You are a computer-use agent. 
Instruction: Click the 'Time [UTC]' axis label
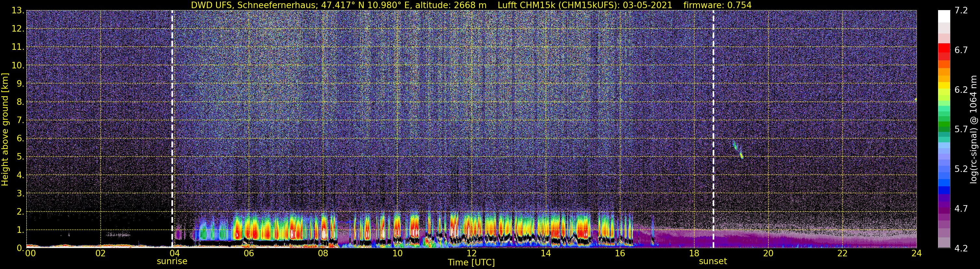click(471, 262)
